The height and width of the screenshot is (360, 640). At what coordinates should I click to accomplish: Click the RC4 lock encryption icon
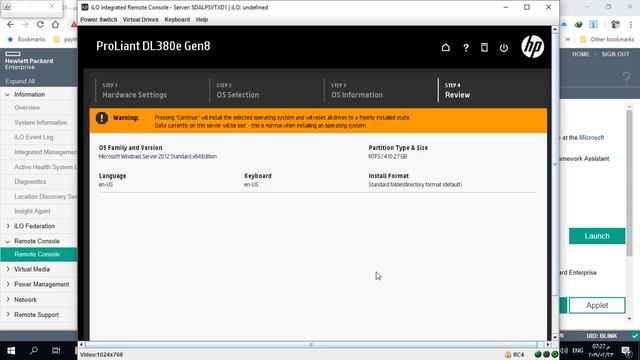click(508, 355)
